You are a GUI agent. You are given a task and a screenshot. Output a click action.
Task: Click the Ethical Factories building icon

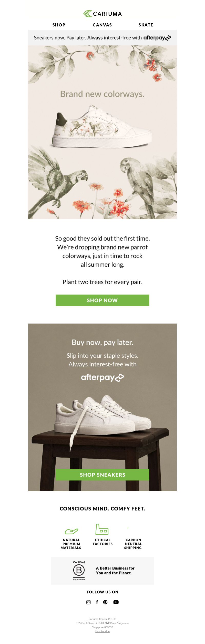(x=102, y=529)
